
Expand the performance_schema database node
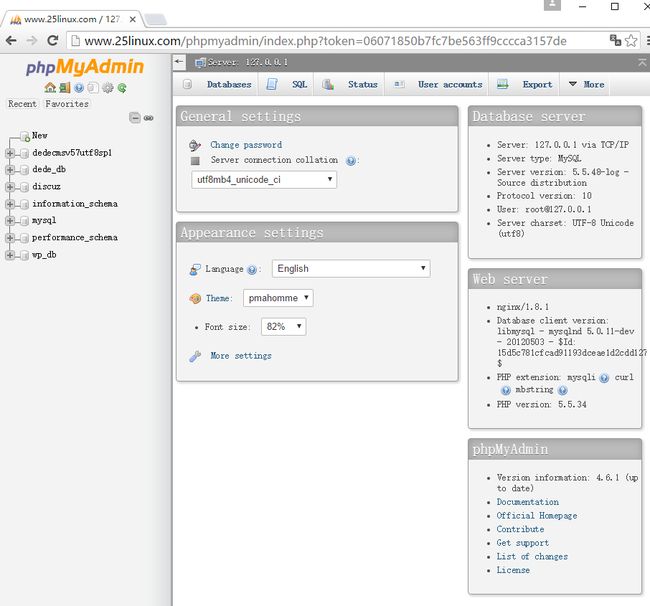coord(10,238)
